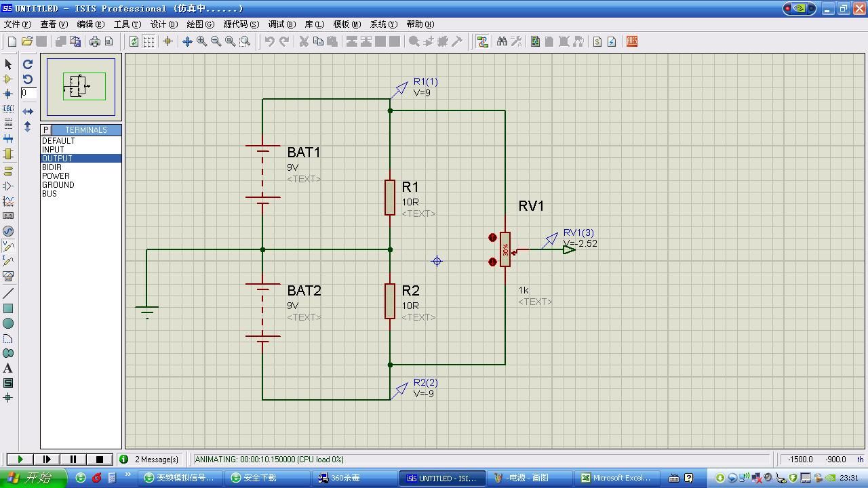This screenshot has height=488, width=868.
Task: Select the Tape recorder mode tool
Action: pos(8,216)
